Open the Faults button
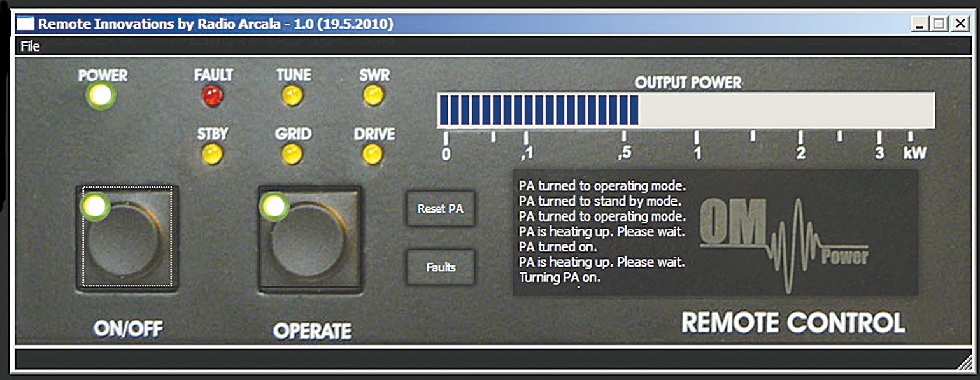 (441, 267)
